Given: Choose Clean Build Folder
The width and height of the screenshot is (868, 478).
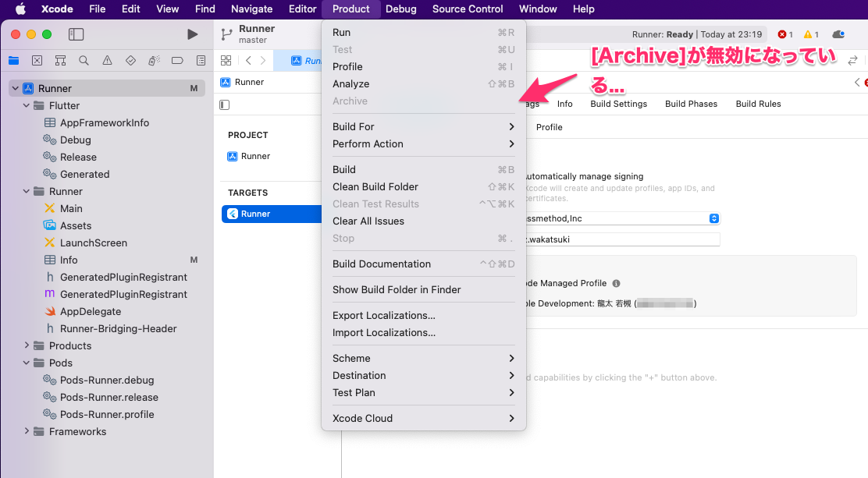Looking at the screenshot, I should pos(424,187).
